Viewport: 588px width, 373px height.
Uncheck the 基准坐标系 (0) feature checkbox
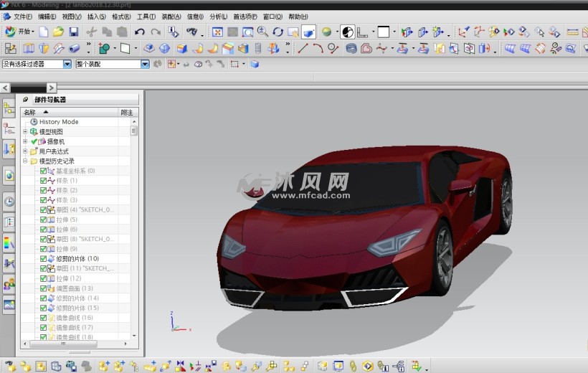(x=43, y=171)
